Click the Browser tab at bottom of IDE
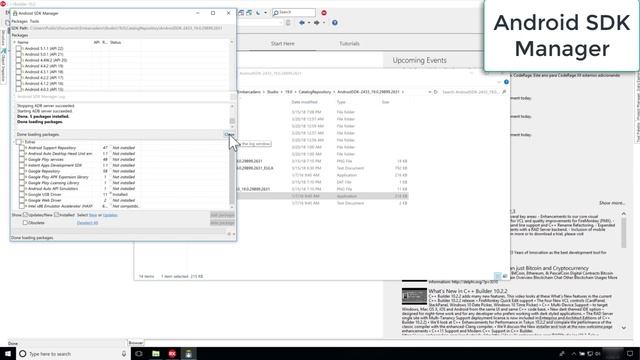The width and height of the screenshot is (640, 360). pyautogui.click(x=136, y=343)
